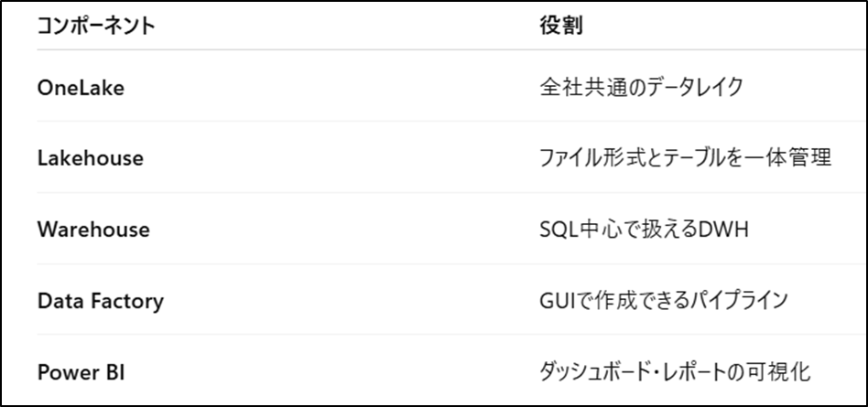The height and width of the screenshot is (407, 868).
Task: Select the OneLake component cell
Action: coord(81,87)
